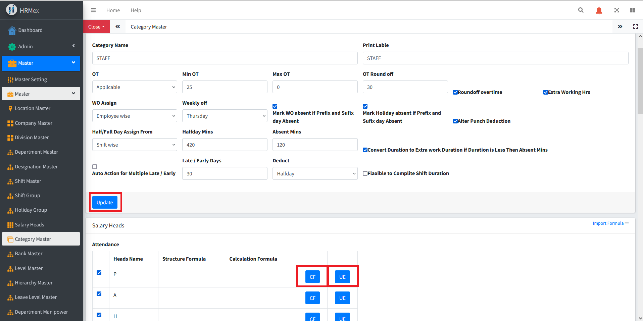Click the double left arrow tab scroller
This screenshot has height=321, width=644.
pos(118,26)
